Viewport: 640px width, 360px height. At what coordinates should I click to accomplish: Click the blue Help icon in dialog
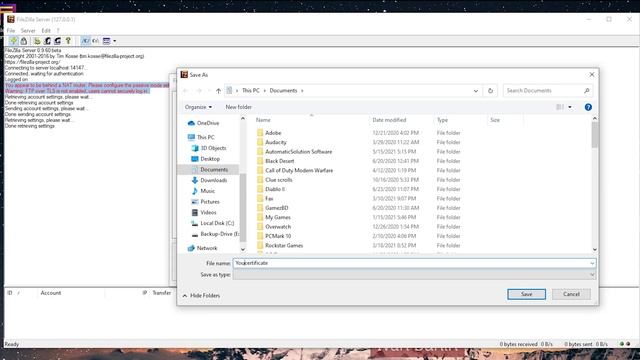[x=588, y=107]
